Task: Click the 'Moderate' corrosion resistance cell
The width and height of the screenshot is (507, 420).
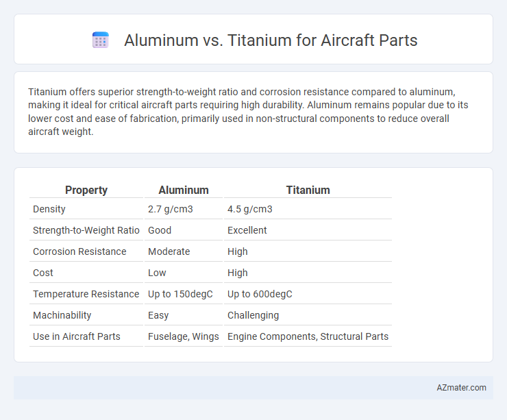Action: coord(169,251)
